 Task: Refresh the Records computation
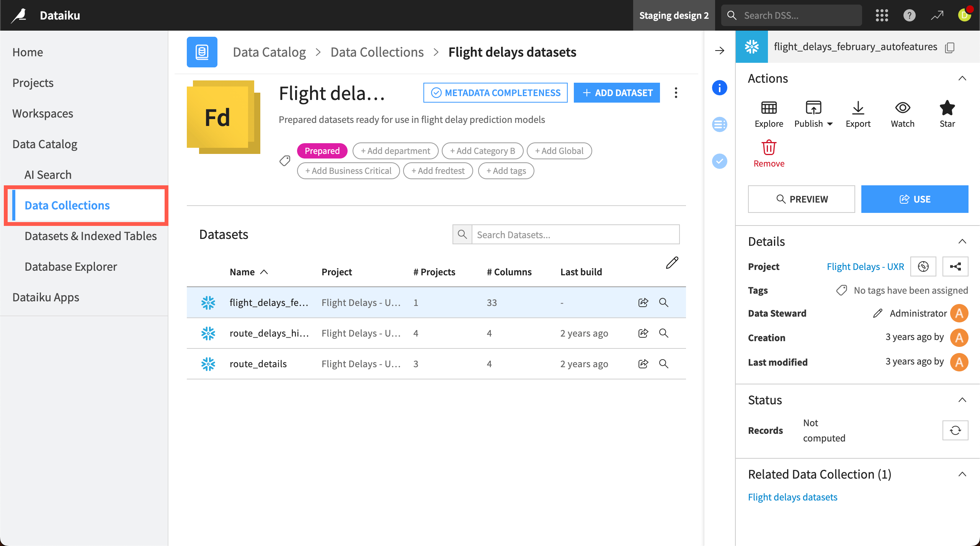[x=955, y=430]
